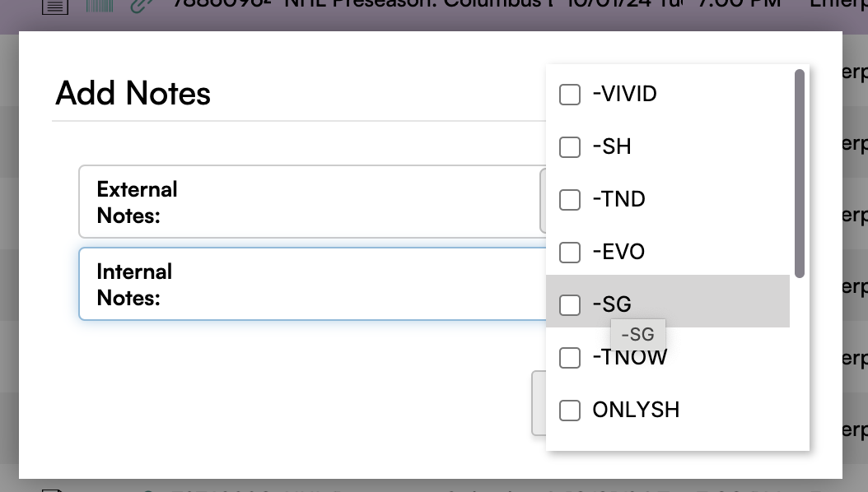The image size is (868, 492).
Task: Click the partially hidden button below Internal Notes
Action: click(x=539, y=403)
